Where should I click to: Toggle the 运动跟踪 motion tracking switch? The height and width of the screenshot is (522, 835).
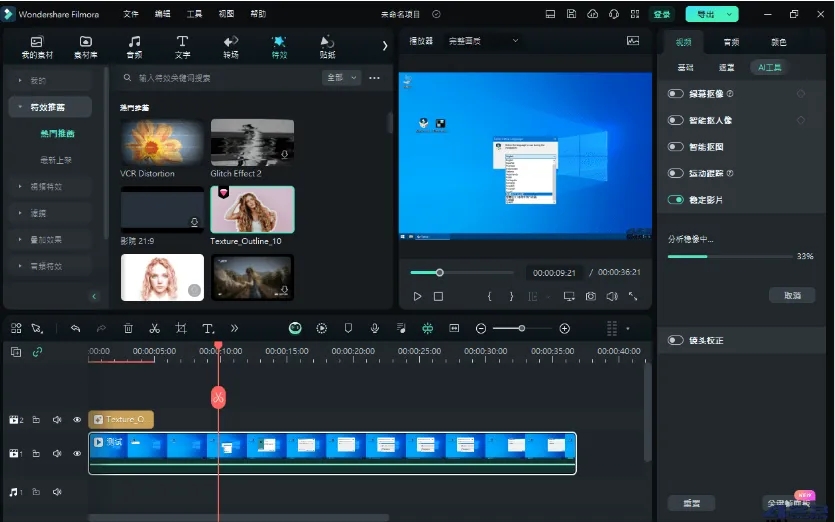[675, 173]
